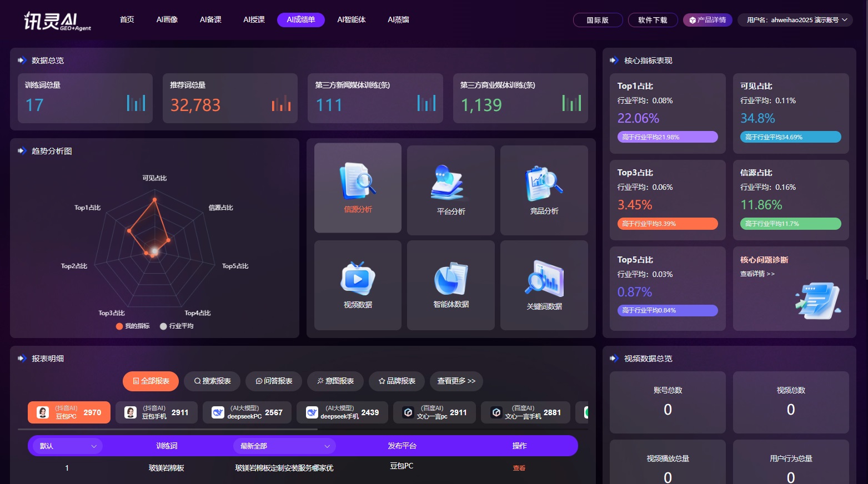Expand the user account ahweihao2025 dropdown
Viewport: 868px width, 484px height.
point(795,20)
